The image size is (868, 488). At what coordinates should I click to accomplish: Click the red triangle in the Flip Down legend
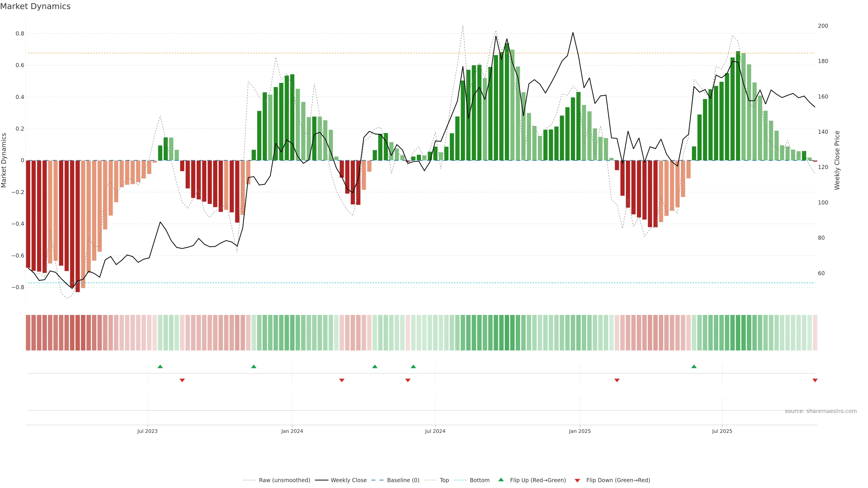click(x=577, y=480)
